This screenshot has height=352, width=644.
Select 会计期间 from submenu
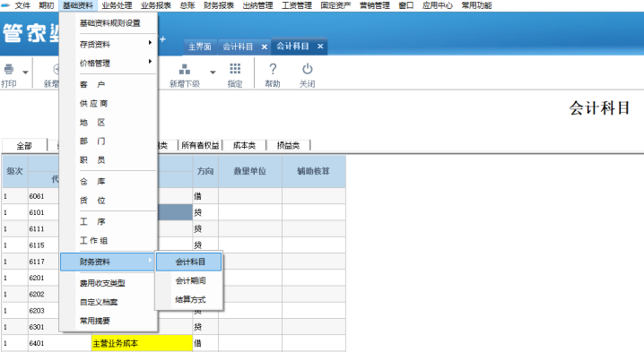click(190, 280)
